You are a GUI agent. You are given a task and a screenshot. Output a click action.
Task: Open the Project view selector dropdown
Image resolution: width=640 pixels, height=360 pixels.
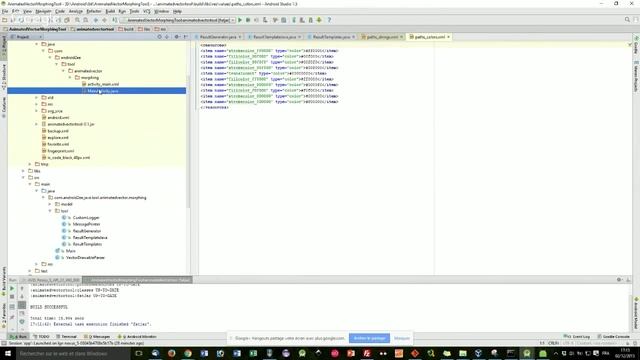[25, 37]
